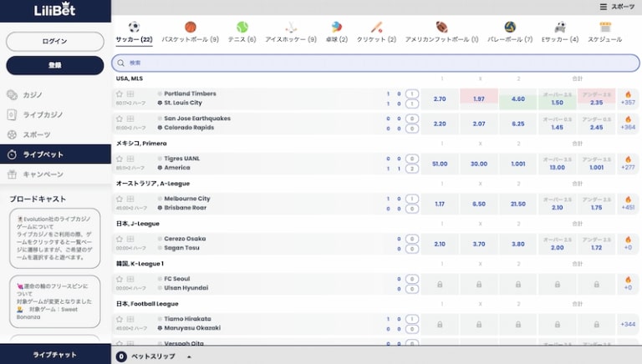Open stats icon for Tigres UANL match

coord(130,159)
